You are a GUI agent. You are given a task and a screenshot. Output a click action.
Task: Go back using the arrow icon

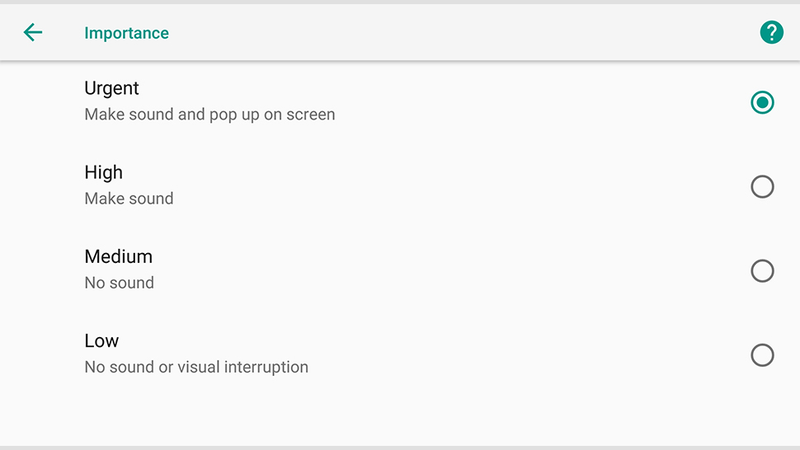[33, 32]
